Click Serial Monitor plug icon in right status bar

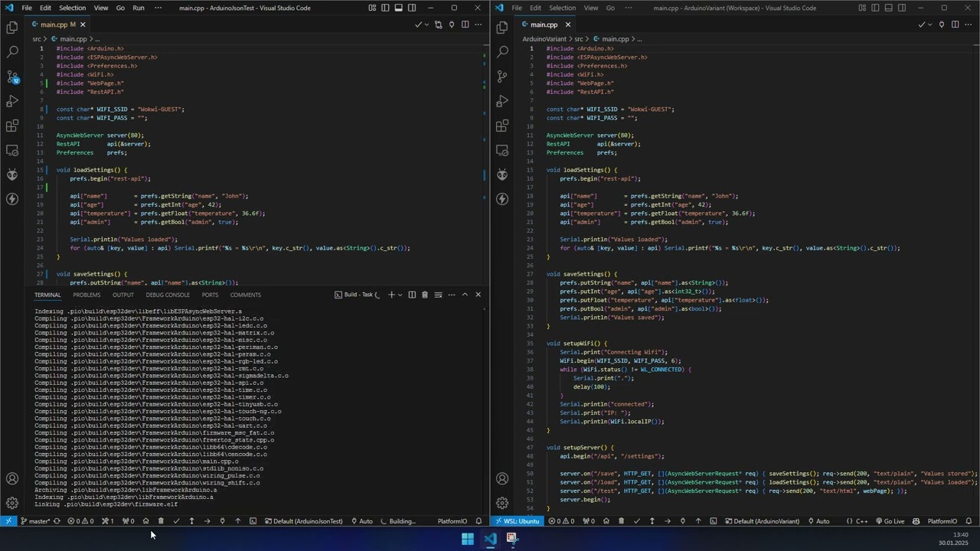coord(683,521)
